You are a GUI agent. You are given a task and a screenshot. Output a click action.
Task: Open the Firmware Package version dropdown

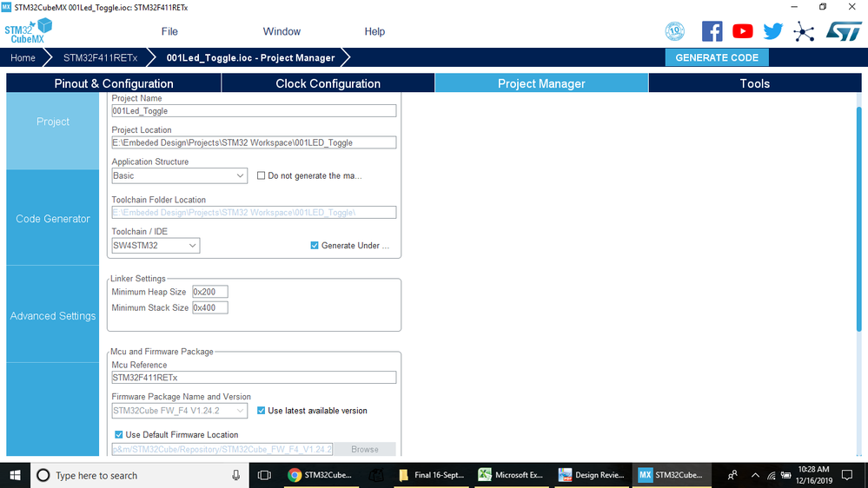pyautogui.click(x=179, y=411)
